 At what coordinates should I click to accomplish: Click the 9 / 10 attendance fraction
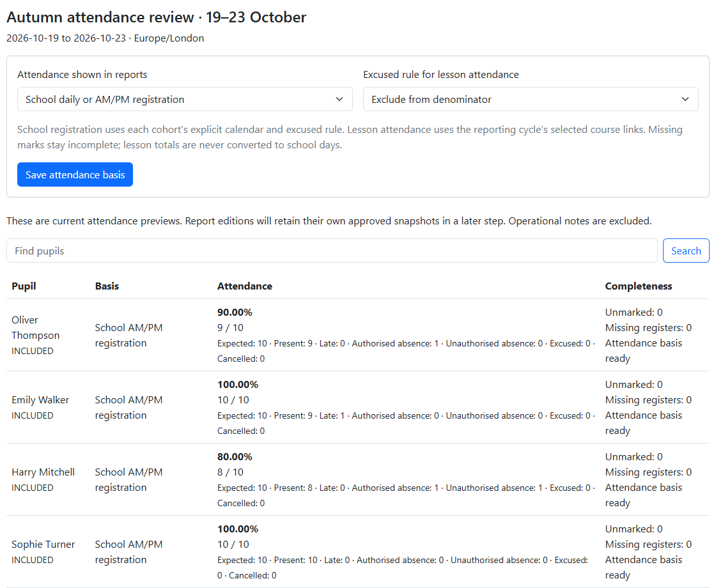tap(230, 328)
